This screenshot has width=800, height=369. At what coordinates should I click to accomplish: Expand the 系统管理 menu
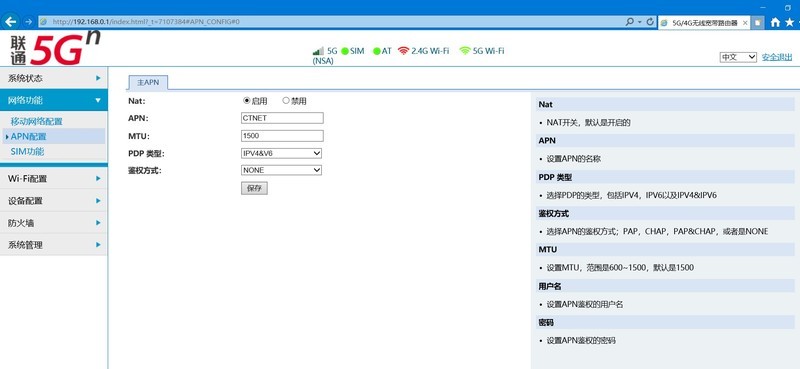click(x=54, y=245)
